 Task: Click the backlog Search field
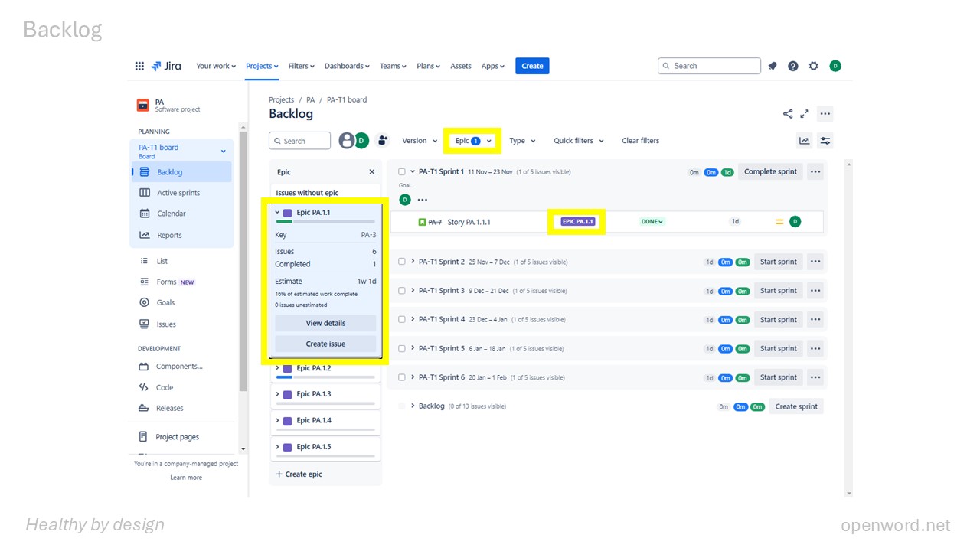(x=299, y=141)
